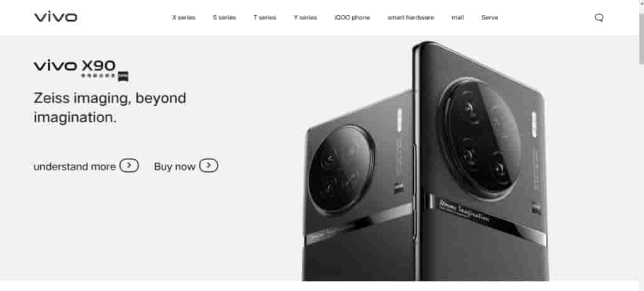Viewport: 644px width, 291px height.
Task: Expand the T series navigation item
Action: coord(265,18)
